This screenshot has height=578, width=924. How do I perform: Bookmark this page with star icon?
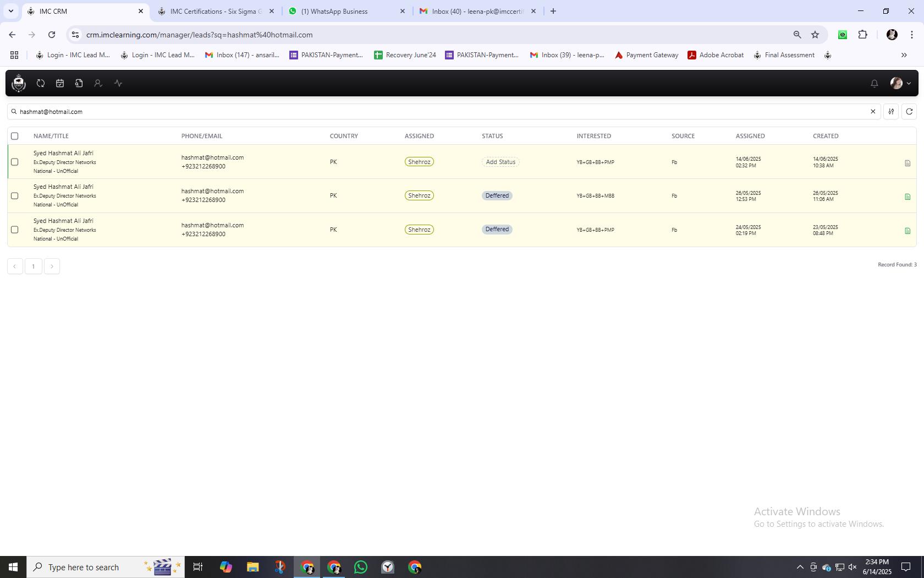(815, 35)
